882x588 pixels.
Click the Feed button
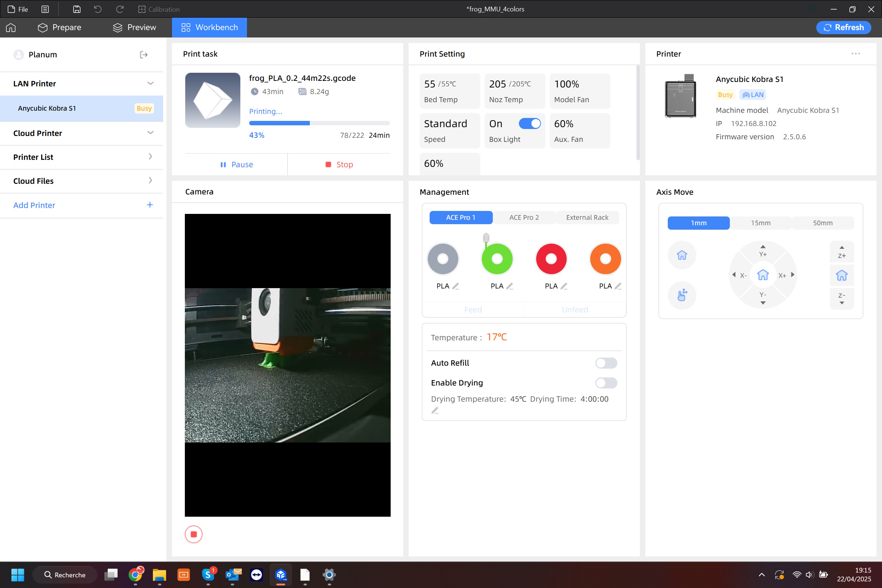(473, 310)
